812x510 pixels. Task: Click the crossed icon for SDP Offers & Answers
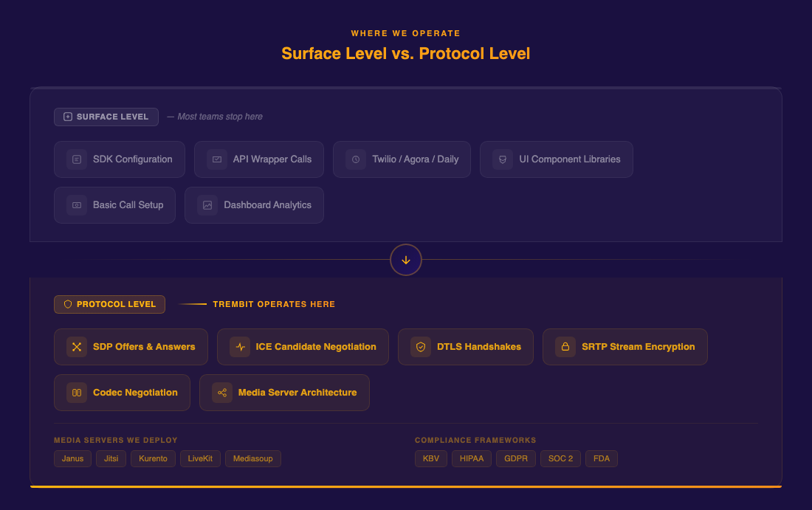(77, 347)
